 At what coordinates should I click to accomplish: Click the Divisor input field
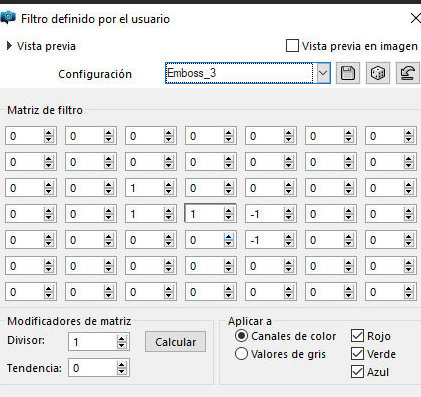[x=93, y=342]
